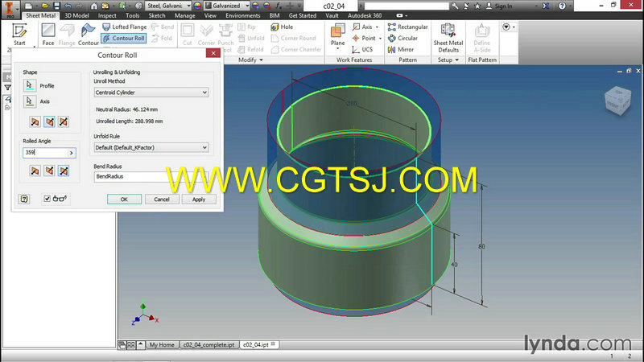Click the clear appearance color sphere icon
Viewport: 644px width, 362px height.
[x=267, y=6]
